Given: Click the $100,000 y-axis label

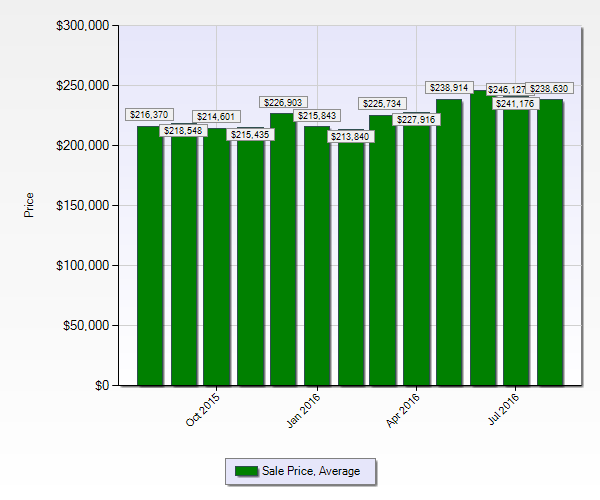Looking at the screenshot, I should click(83, 266).
